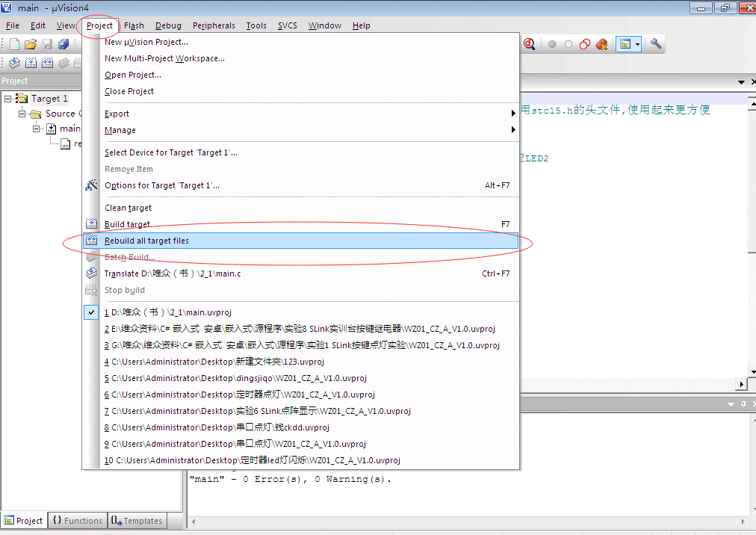The image size is (756, 535).
Task: Choose Close Project menu entry
Action: click(301, 91)
